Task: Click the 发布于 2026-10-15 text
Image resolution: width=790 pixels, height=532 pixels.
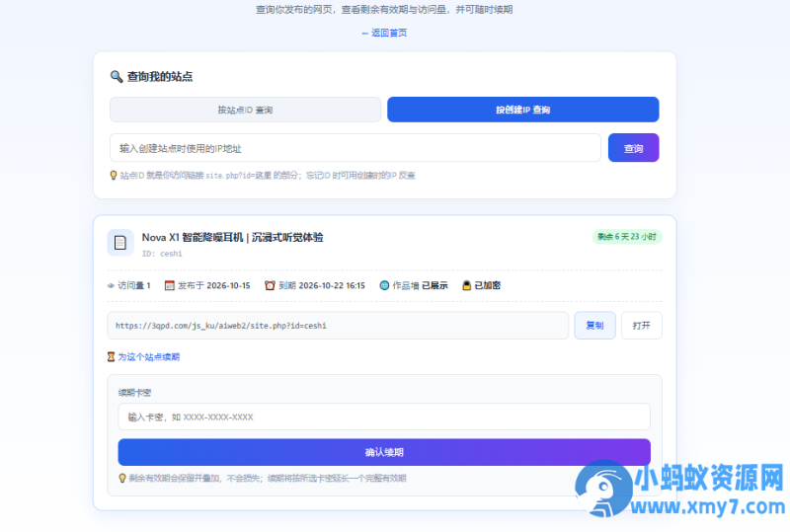Action: 213,285
